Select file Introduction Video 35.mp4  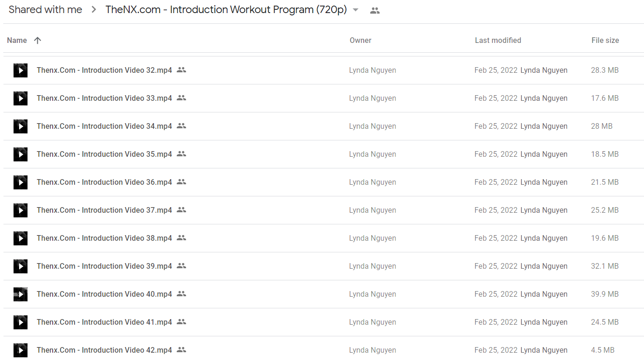104,154
